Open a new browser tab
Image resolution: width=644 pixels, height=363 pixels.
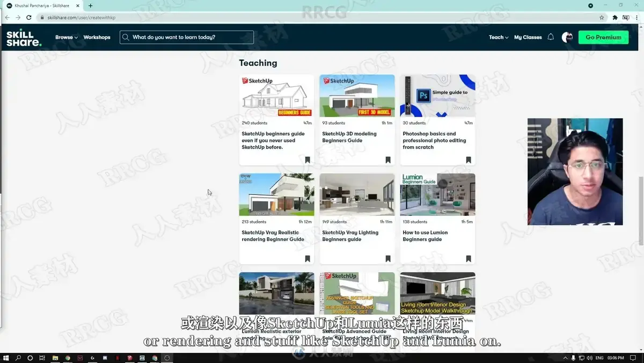90,5
